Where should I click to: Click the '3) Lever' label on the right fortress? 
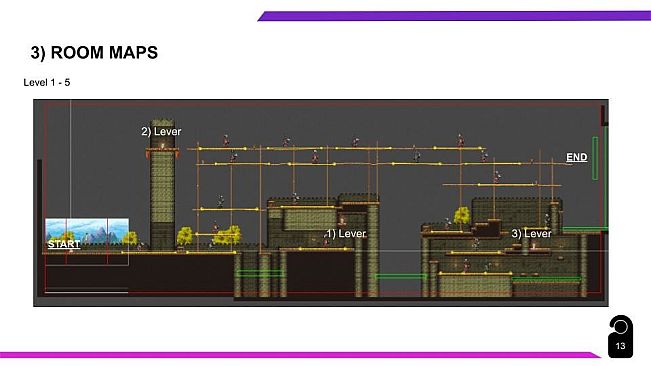531,234
